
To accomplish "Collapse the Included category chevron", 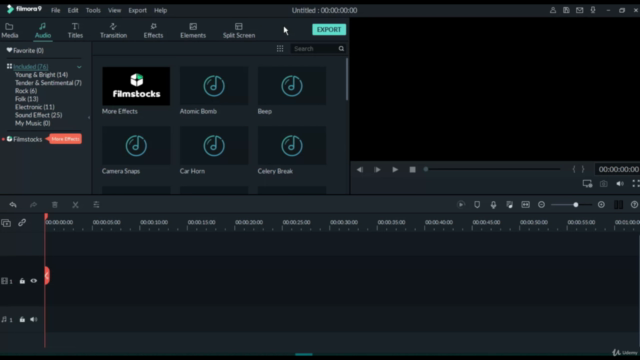I will point(79,67).
